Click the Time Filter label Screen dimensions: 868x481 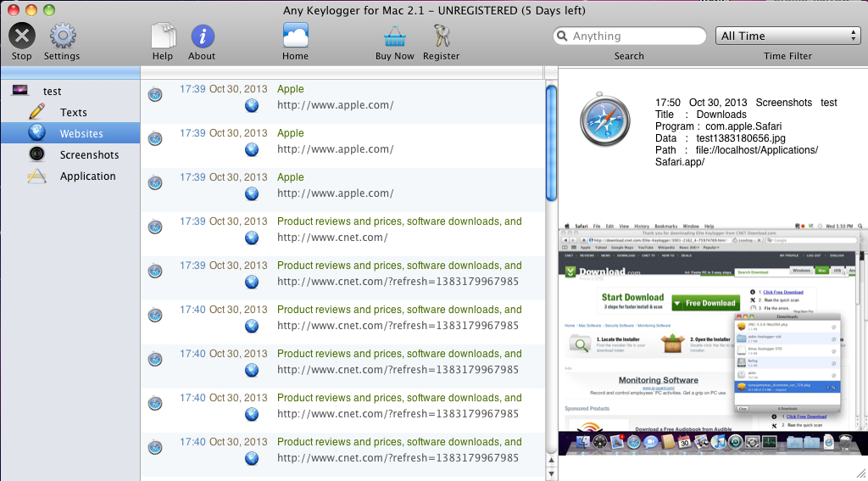click(x=787, y=56)
